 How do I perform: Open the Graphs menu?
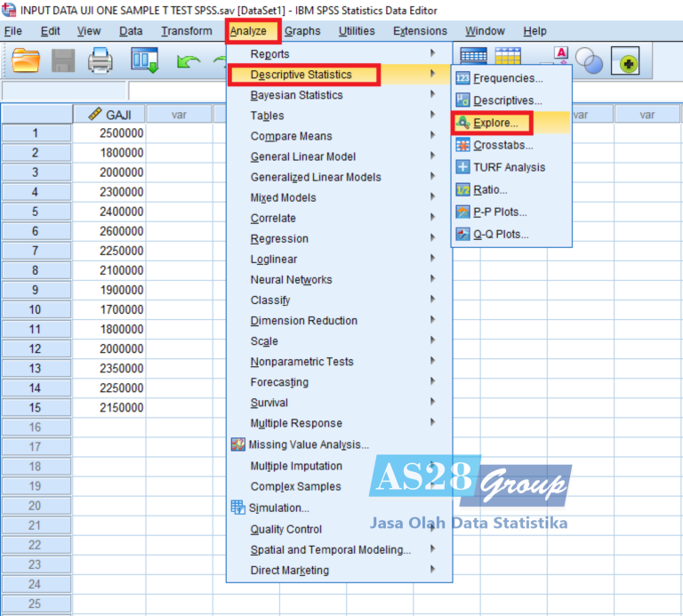click(302, 31)
